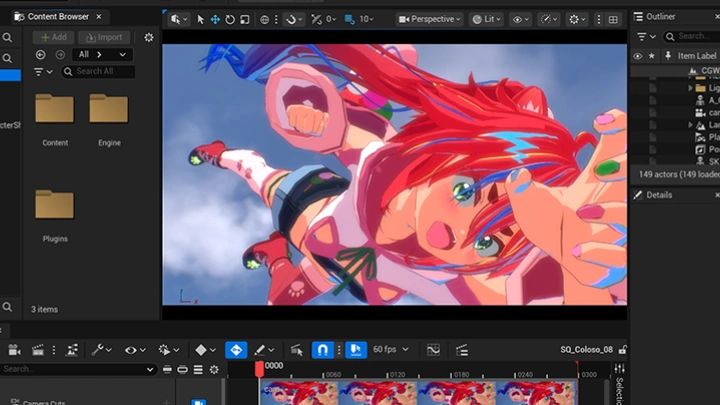Open the scale snap value 10 dropdown
The image size is (720, 405).
click(366, 19)
